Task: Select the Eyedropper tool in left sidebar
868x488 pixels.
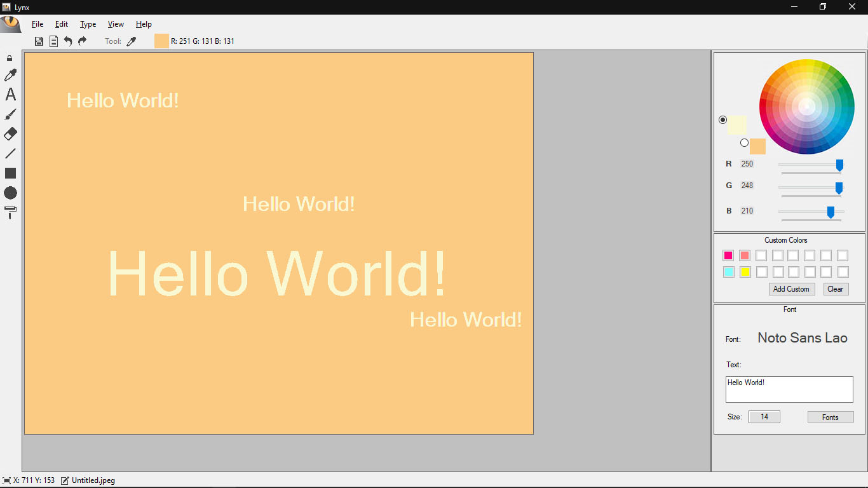Action: (x=10, y=76)
